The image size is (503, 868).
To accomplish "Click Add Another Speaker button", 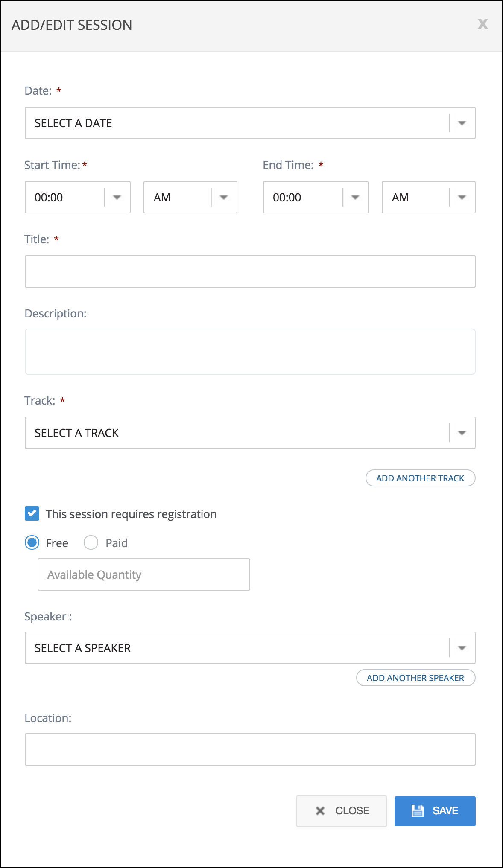I will [x=415, y=678].
